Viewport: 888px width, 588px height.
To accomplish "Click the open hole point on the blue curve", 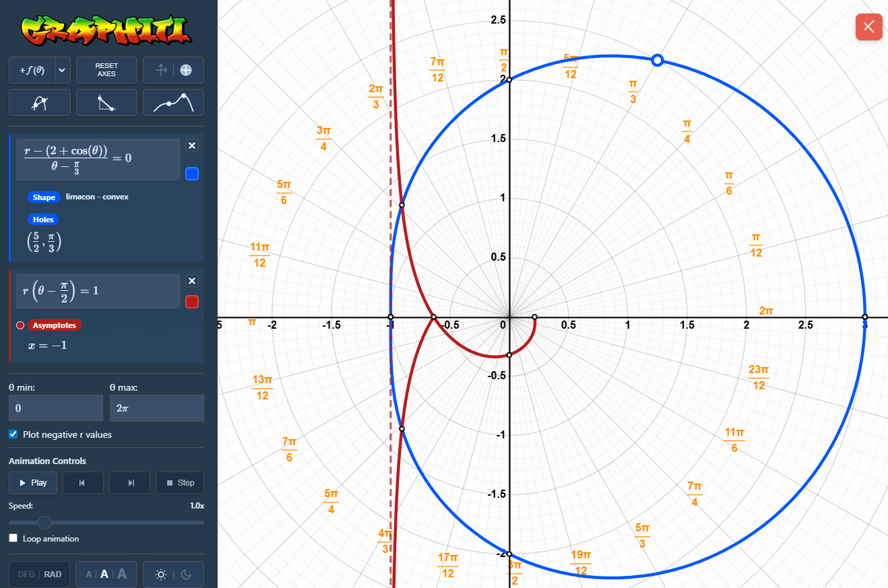I will click(658, 61).
